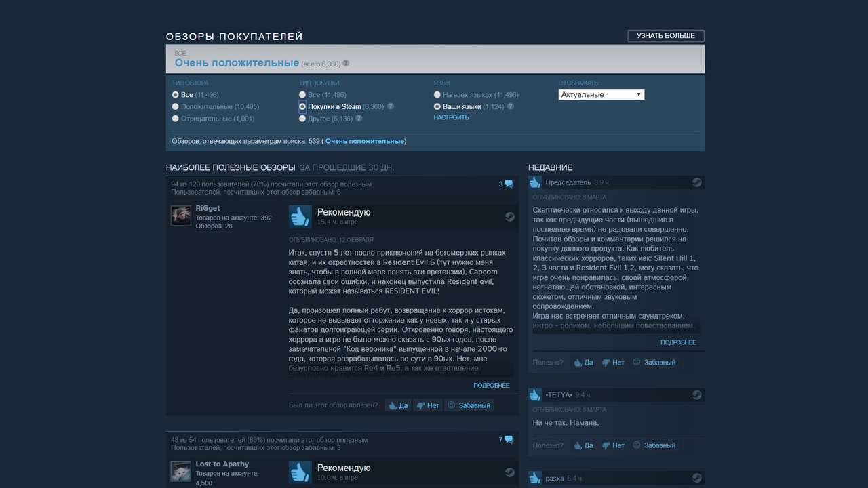
Task: Click thumbs-up icon beside •TETYΛ•
Action: tap(535, 394)
